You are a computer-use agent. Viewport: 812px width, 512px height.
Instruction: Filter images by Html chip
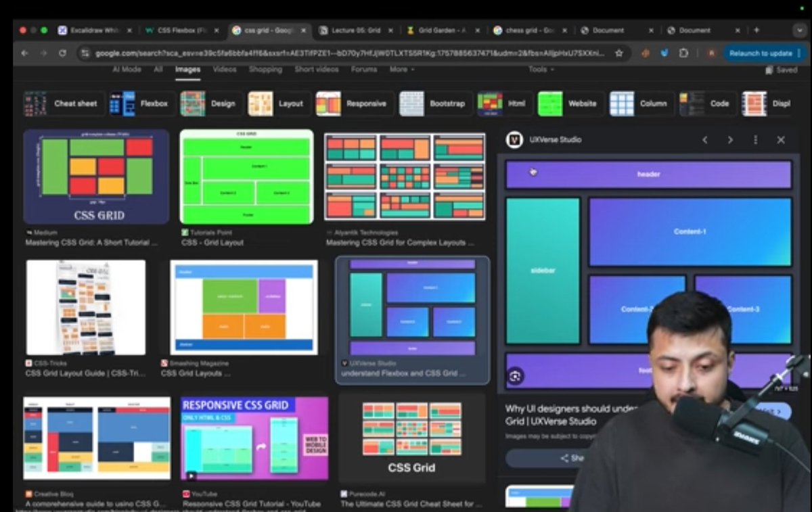click(505, 103)
